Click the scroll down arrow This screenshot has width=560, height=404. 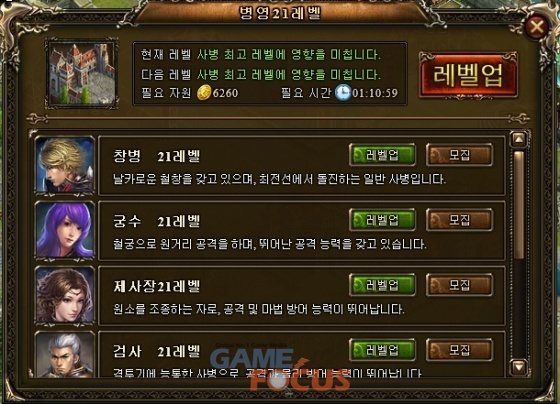tap(519, 367)
